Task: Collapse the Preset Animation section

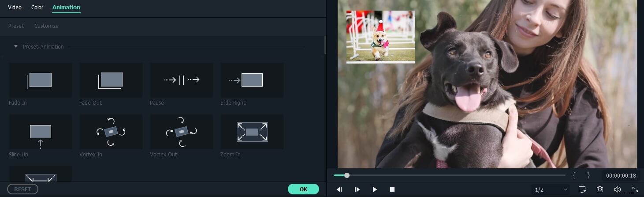Action: click(x=16, y=46)
